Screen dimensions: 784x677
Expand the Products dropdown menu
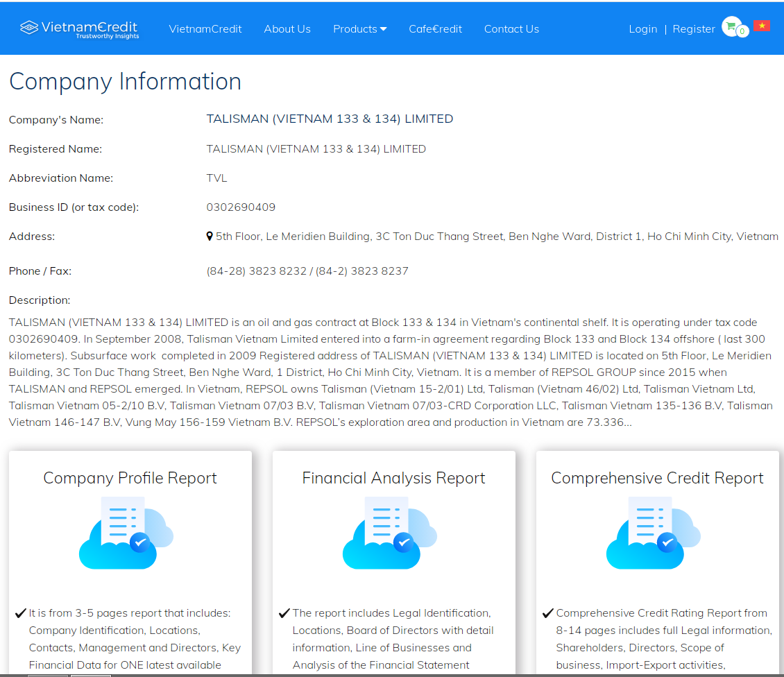[360, 29]
